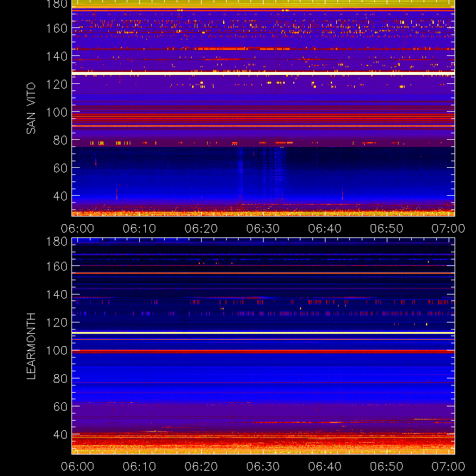
Task: Click 06:10 time label under San Vito plot
Action: [x=139, y=228]
